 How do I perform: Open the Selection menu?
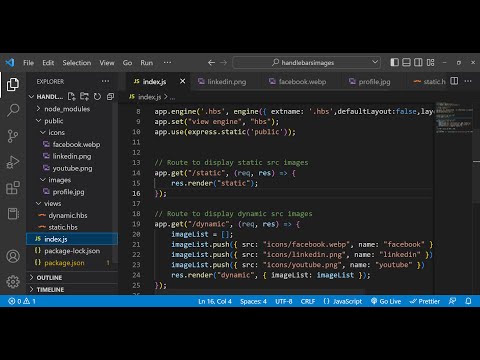(77, 63)
